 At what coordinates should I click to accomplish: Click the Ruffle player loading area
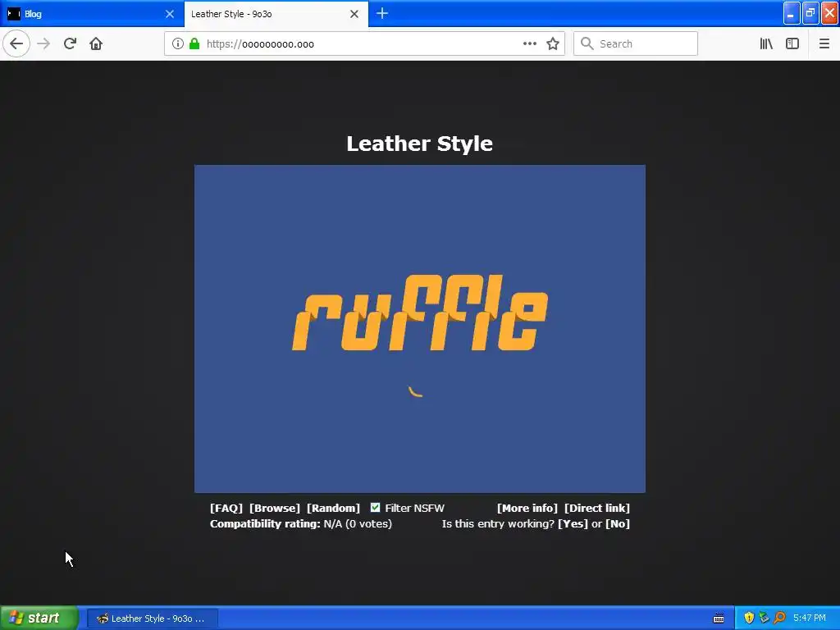419,328
